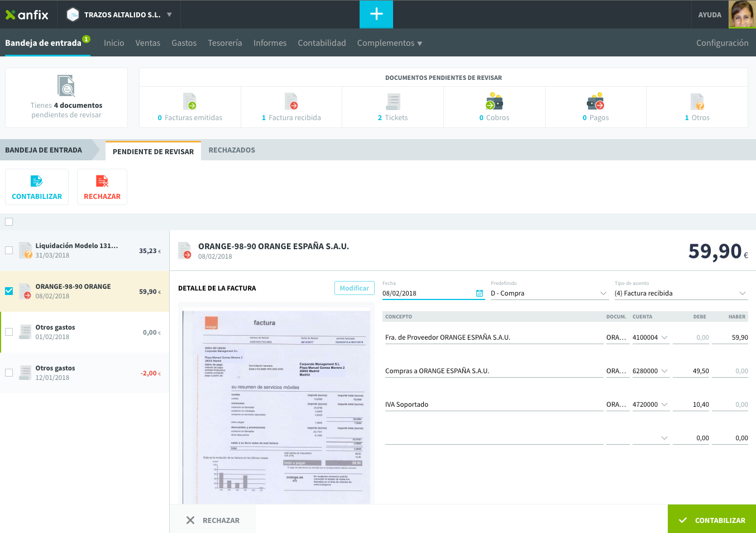The width and height of the screenshot is (756, 533).
Task: Open the Factura recibida pending icon
Action: click(291, 102)
